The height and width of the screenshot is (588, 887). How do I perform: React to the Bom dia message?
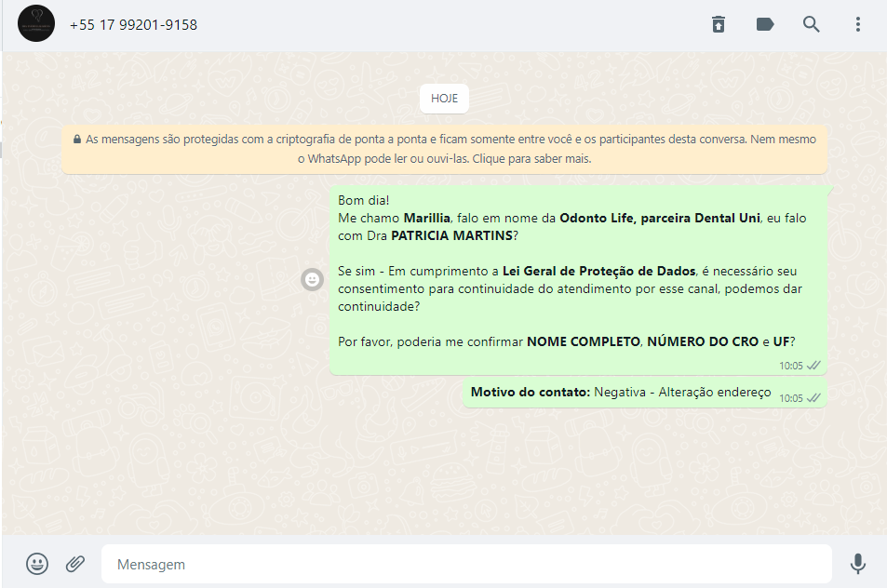pyautogui.click(x=312, y=279)
